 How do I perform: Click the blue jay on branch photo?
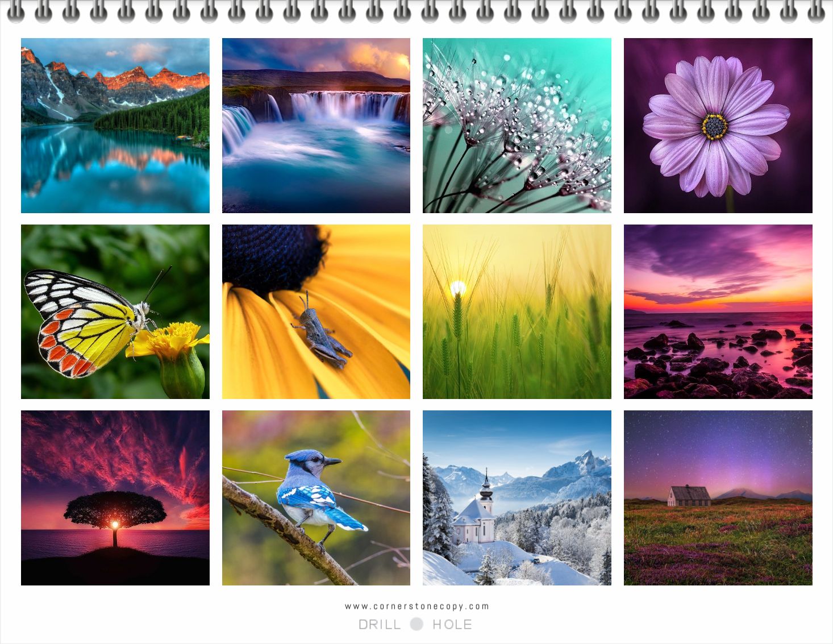[316, 498]
